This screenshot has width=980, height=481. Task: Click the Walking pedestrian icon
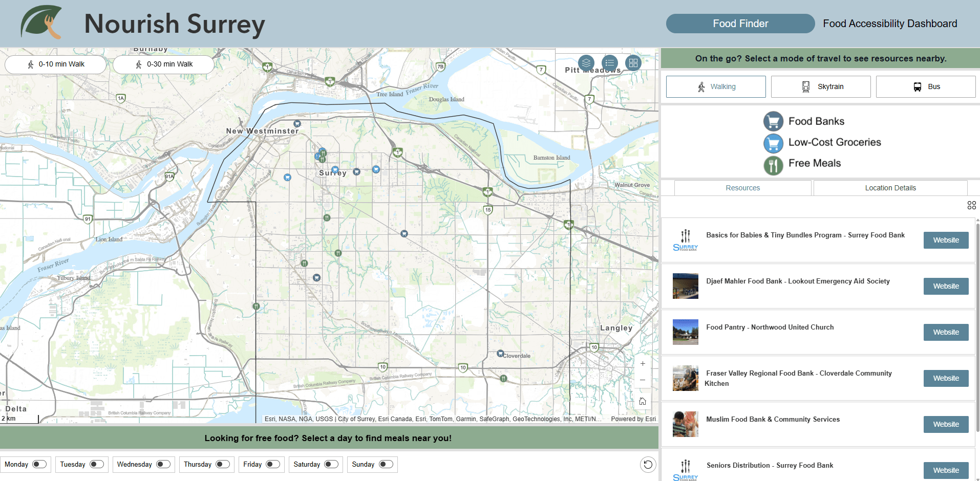pyautogui.click(x=701, y=87)
